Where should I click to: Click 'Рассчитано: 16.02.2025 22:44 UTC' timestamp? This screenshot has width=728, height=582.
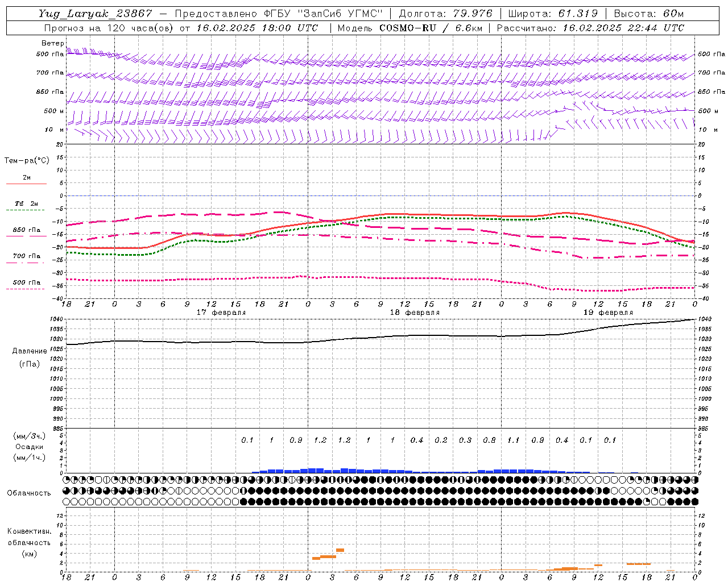[x=590, y=28]
